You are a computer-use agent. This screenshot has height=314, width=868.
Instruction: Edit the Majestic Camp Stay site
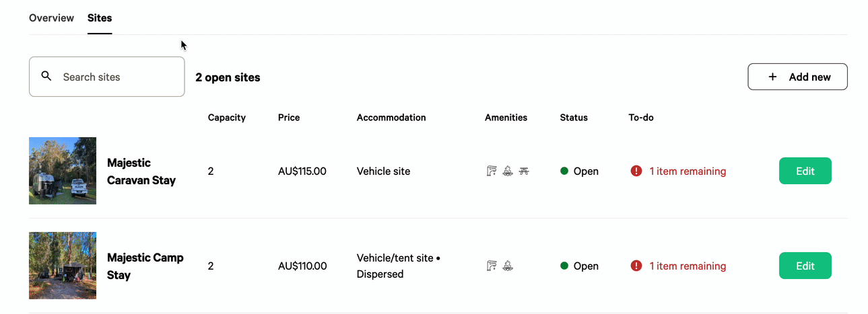(x=805, y=266)
